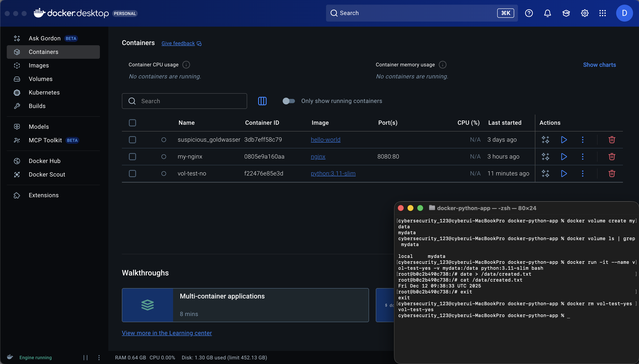Open the Learning center graduation cap icon
This screenshot has width=639, height=364.
tap(566, 13)
